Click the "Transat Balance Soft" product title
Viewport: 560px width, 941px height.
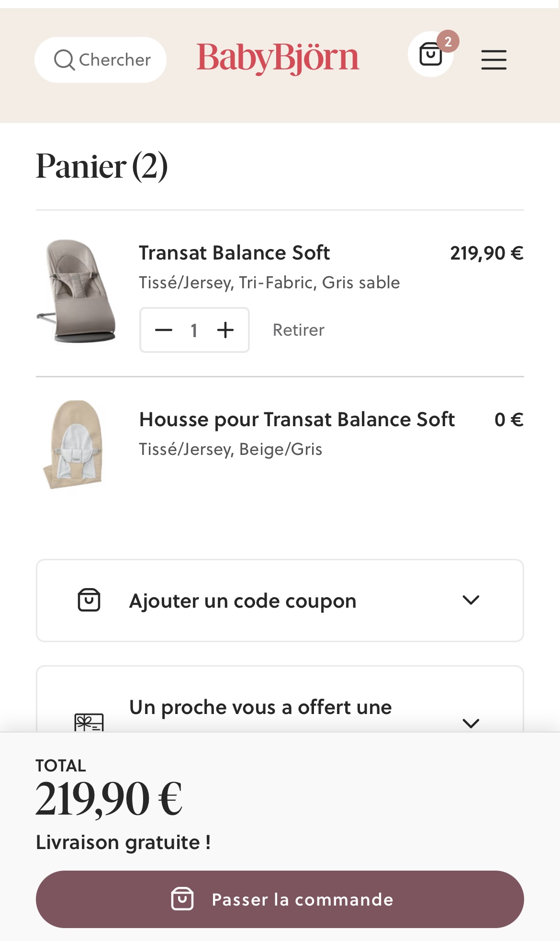[234, 253]
